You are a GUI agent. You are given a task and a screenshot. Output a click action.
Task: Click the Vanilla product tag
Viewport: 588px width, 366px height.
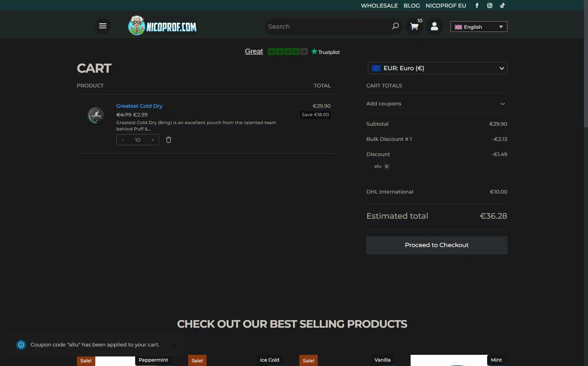[382, 360]
